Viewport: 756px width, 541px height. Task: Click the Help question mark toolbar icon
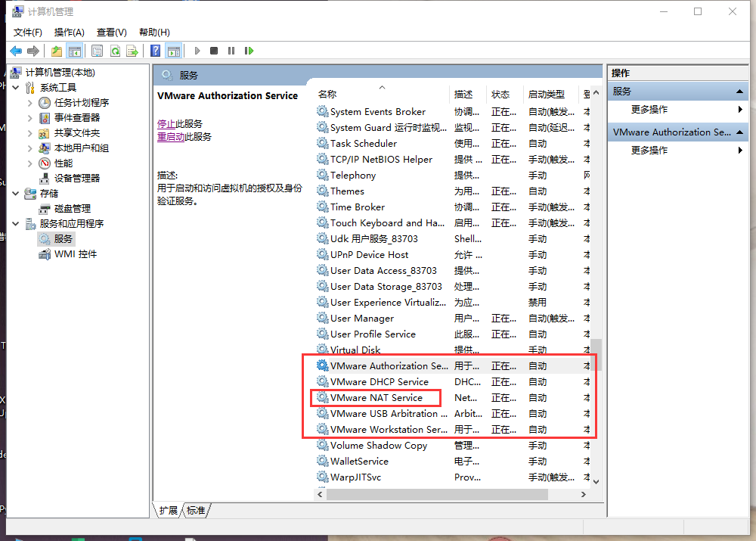click(154, 51)
